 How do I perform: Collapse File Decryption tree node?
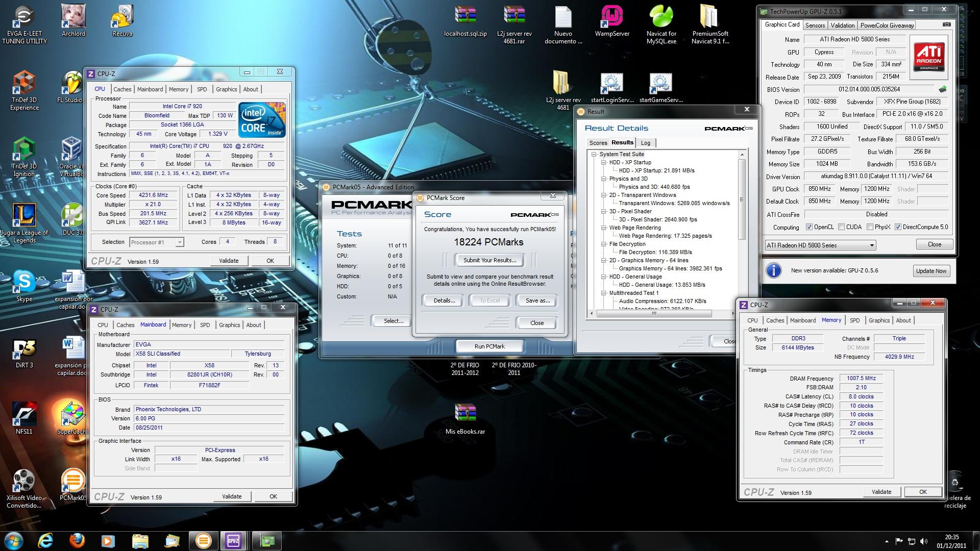604,244
